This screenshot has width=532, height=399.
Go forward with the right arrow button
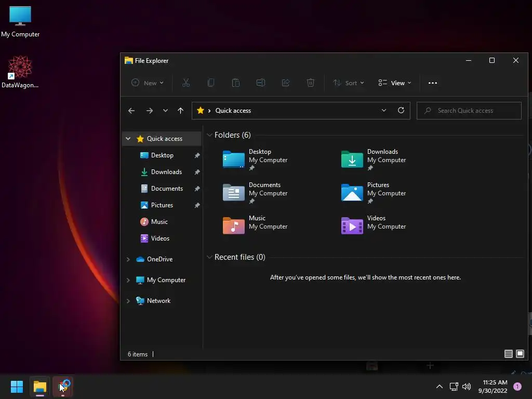click(x=149, y=111)
